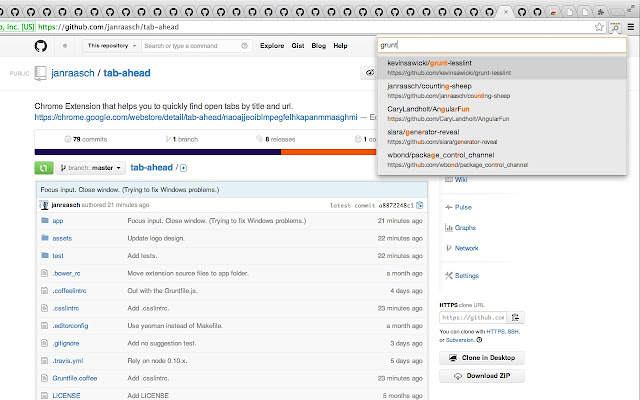Open the .csslintrc file

(x=66, y=308)
